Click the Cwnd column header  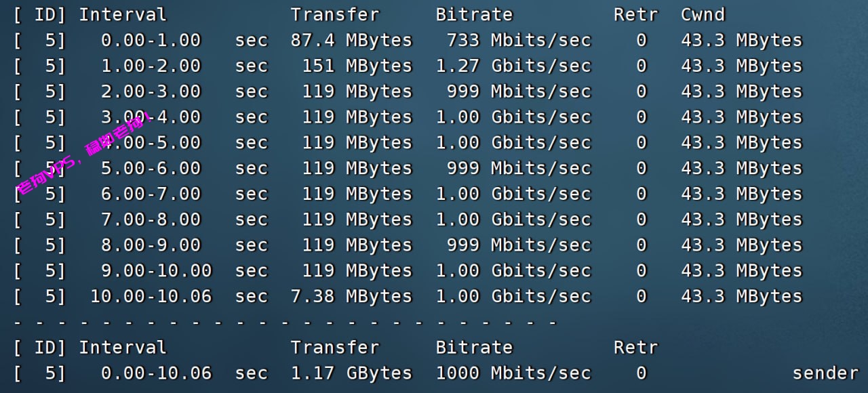[x=703, y=15]
